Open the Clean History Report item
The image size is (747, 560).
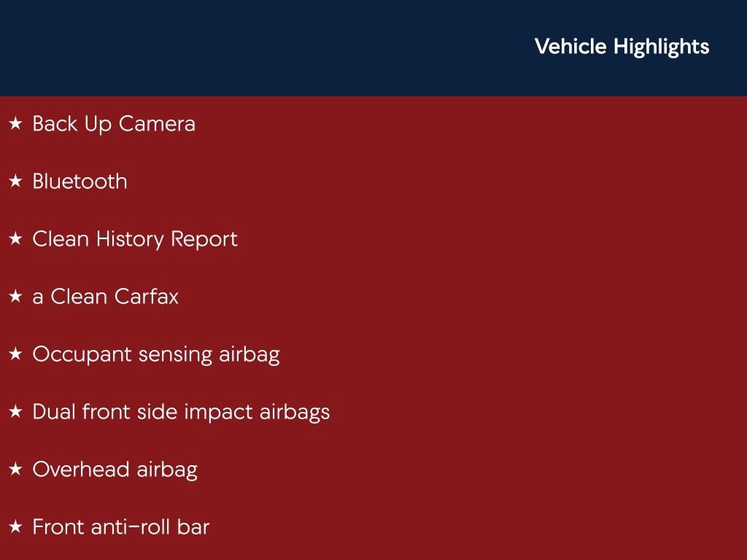click(135, 239)
